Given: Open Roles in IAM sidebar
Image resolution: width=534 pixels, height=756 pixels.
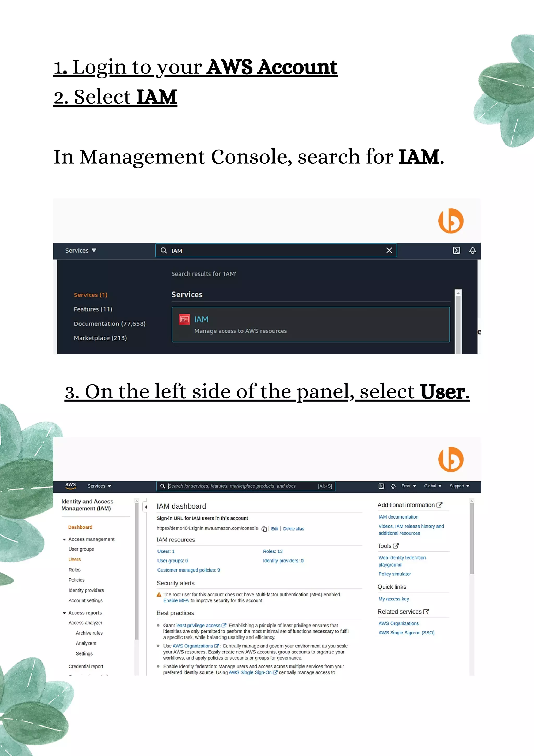Looking at the screenshot, I should tap(74, 570).
